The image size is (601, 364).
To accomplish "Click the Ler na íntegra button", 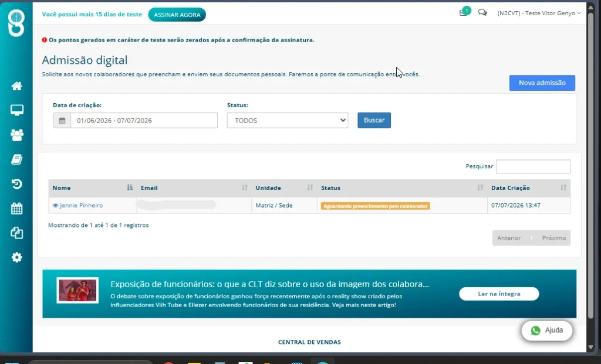I will 499,294.
